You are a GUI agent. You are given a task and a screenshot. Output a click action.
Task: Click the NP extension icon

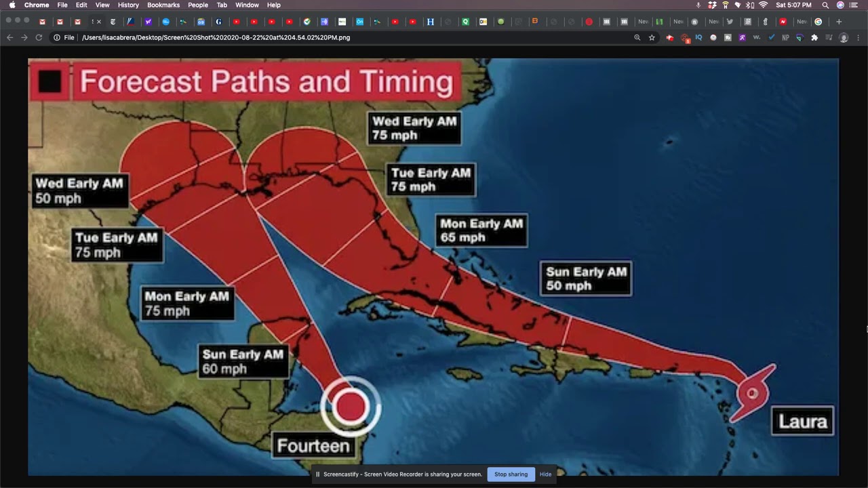click(x=785, y=37)
